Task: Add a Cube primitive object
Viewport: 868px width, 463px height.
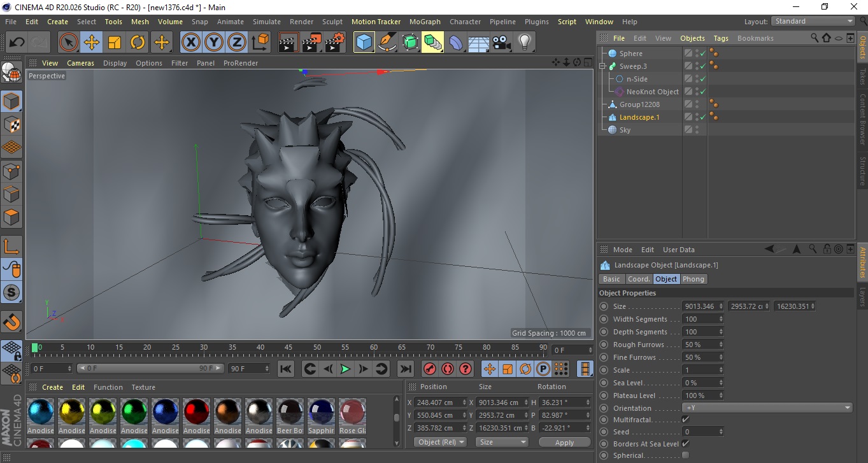Action: click(364, 43)
